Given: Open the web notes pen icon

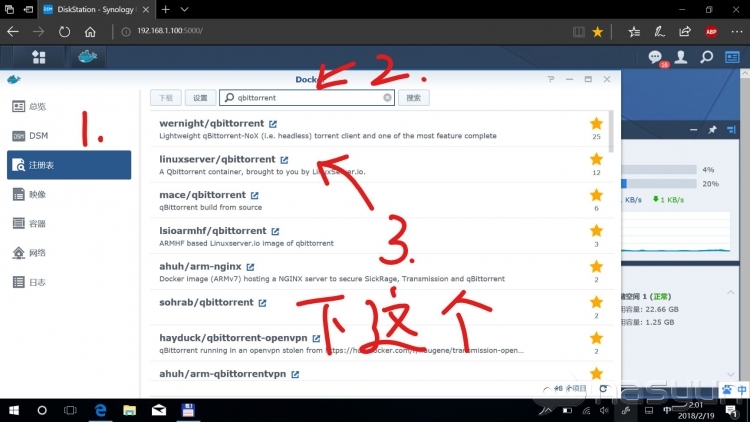Looking at the screenshot, I should (x=660, y=32).
